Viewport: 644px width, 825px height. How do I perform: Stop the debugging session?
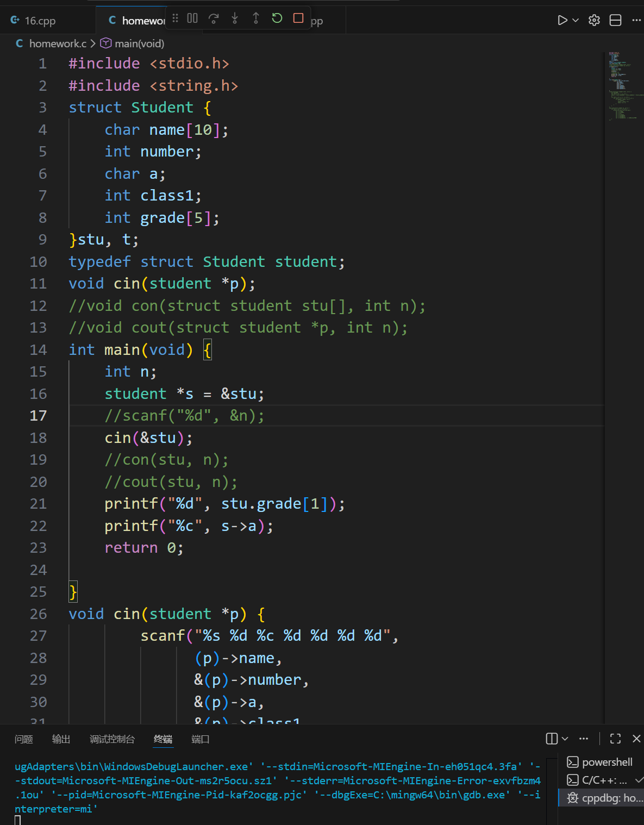298,18
